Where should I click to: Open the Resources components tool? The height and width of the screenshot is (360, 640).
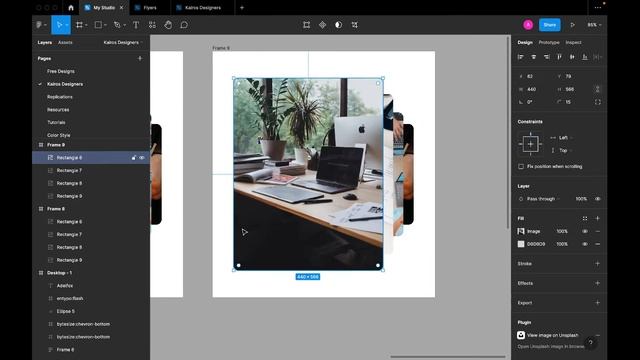coord(152,25)
